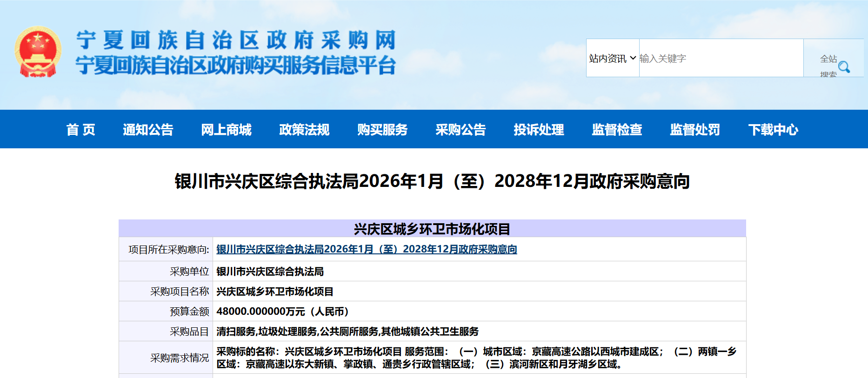
Task: Open 购买服务 navigation item
Action: click(382, 130)
